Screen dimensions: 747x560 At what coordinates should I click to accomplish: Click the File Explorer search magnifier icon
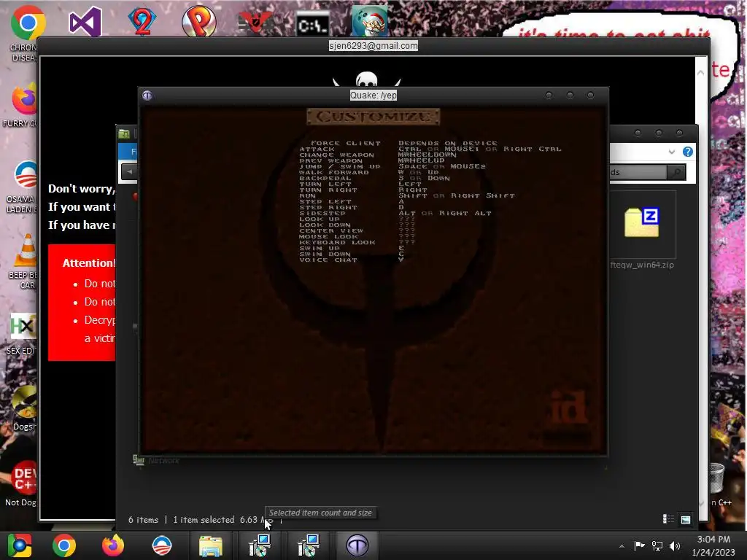click(x=676, y=172)
